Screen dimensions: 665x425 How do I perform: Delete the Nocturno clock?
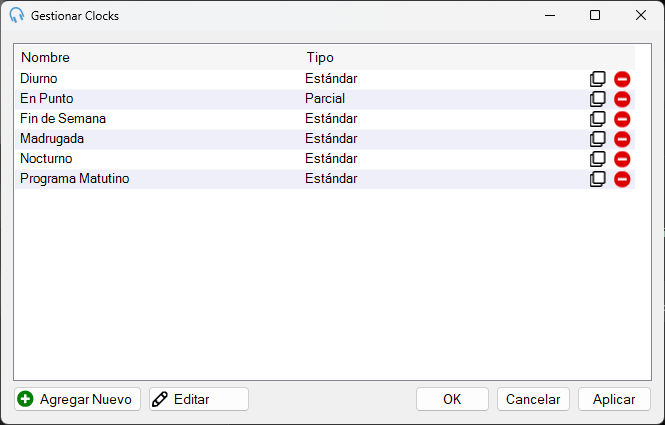pos(622,159)
